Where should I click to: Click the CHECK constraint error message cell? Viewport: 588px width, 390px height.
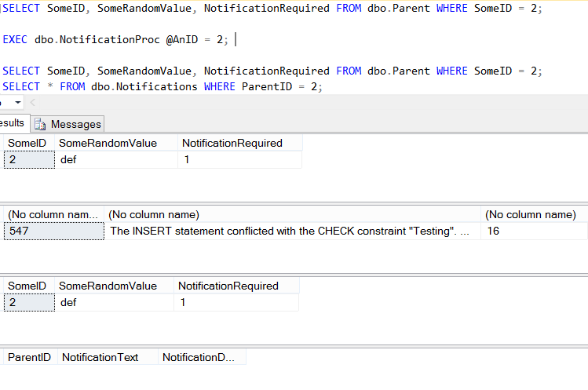pos(293,231)
